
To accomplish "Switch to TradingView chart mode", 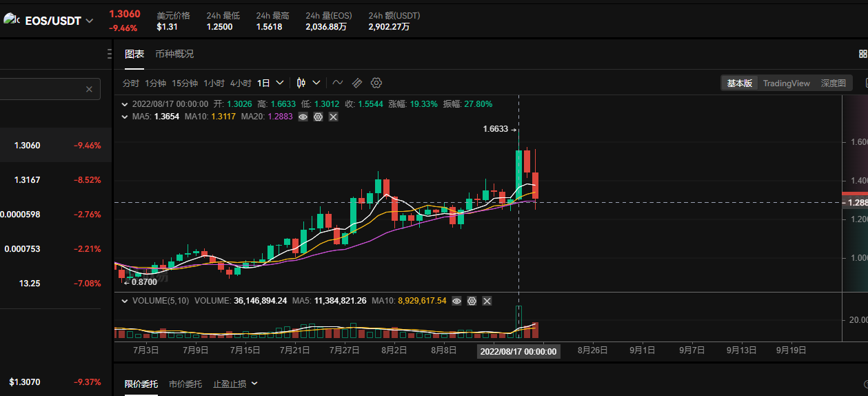I will tap(787, 83).
